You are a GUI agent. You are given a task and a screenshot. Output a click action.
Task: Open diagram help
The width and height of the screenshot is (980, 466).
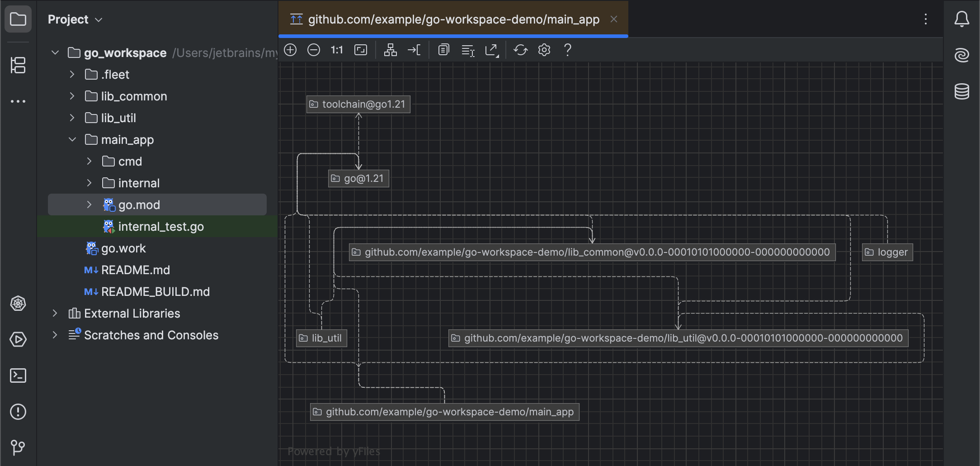click(567, 50)
